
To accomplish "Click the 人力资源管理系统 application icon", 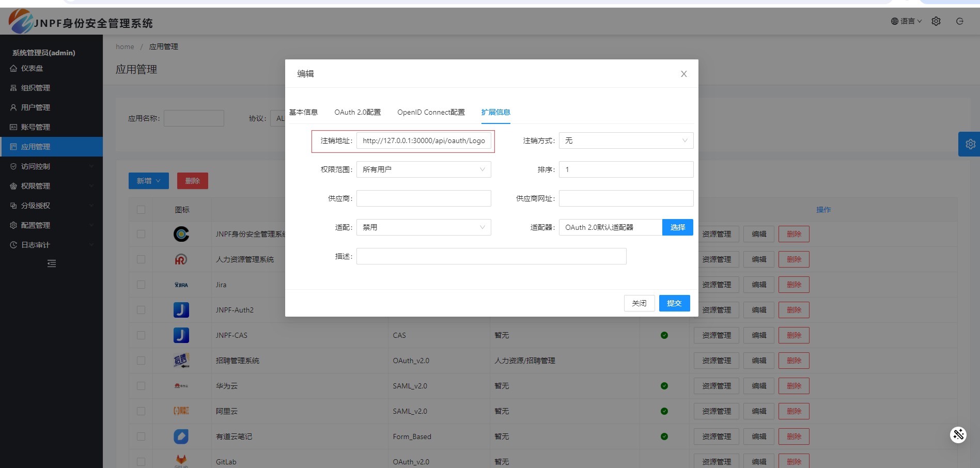I will (x=181, y=259).
